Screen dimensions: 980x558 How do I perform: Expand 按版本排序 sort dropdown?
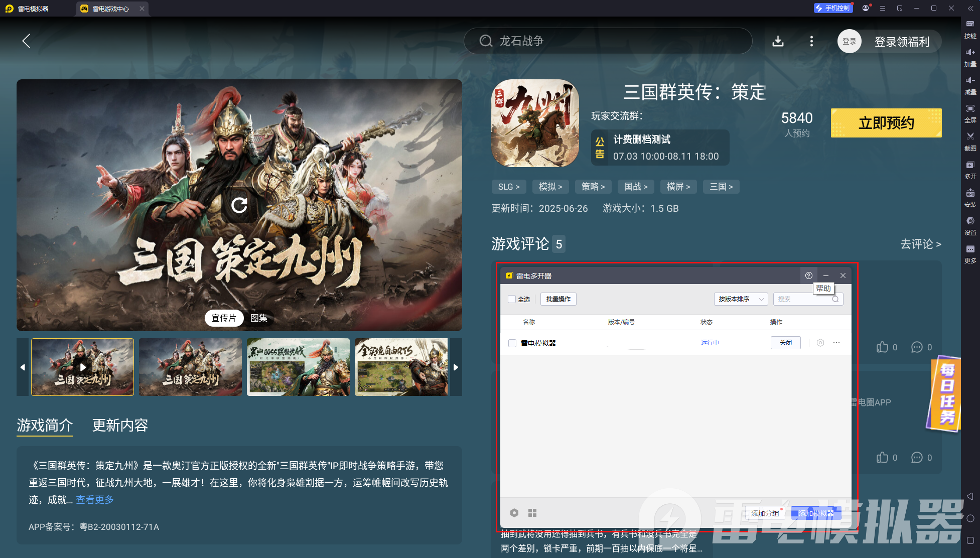(x=741, y=299)
